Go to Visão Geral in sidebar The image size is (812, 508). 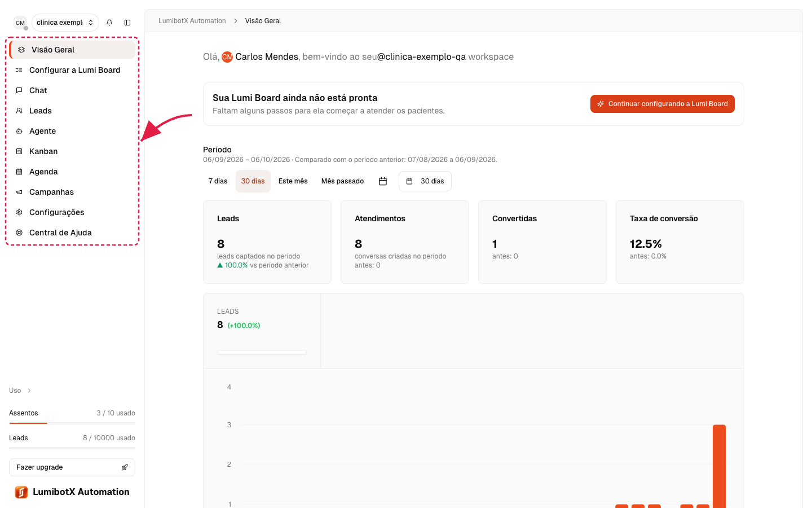pos(72,50)
